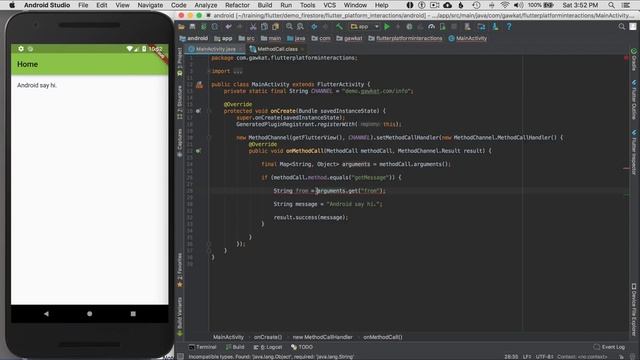Tap emulator Back navigation button
Screen dimensions: 640x360
point(46,313)
